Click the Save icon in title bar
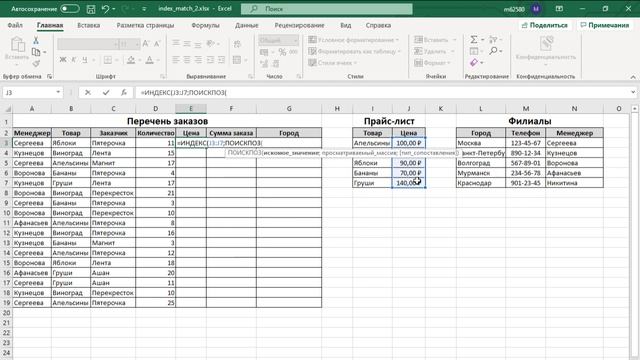The image size is (640, 360). click(91, 9)
